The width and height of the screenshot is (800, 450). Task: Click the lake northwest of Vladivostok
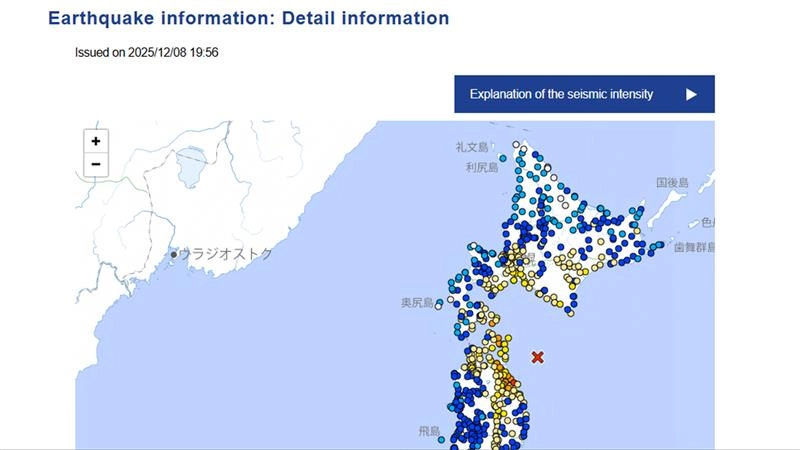tap(190, 167)
